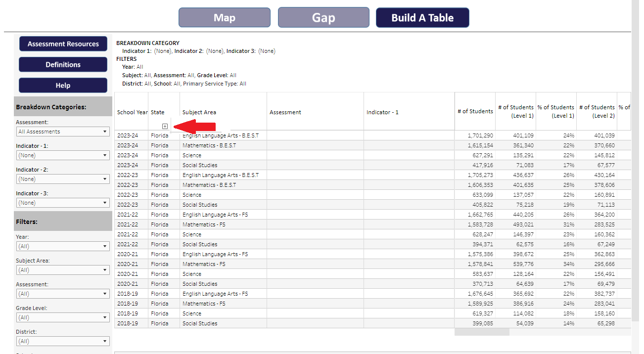The height and width of the screenshot is (354, 644).
Task: Expand the Indicator - 2 dropdown
Action: (63, 179)
